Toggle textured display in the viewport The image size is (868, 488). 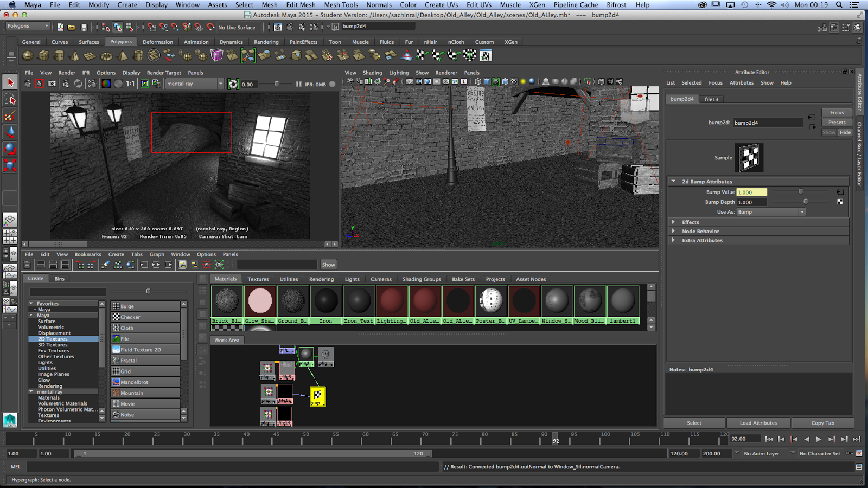click(x=514, y=81)
